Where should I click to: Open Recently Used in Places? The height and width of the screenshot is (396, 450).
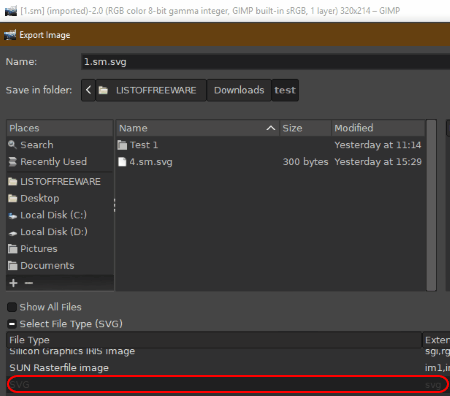pyautogui.click(x=60, y=162)
